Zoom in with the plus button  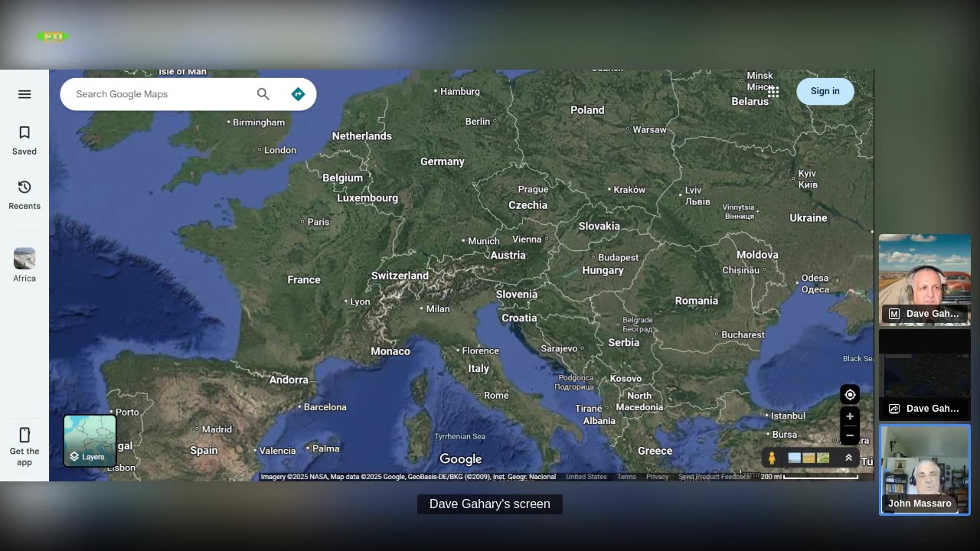[850, 417]
